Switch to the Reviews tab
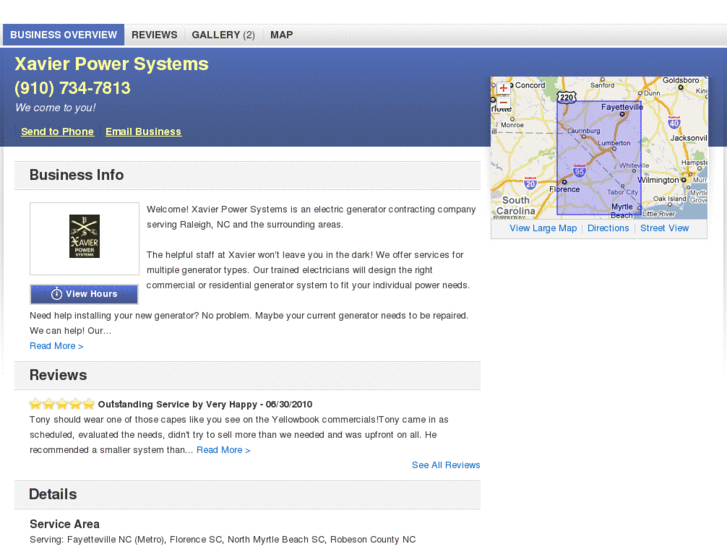Screen dimensions: 727x545 [x=154, y=35]
